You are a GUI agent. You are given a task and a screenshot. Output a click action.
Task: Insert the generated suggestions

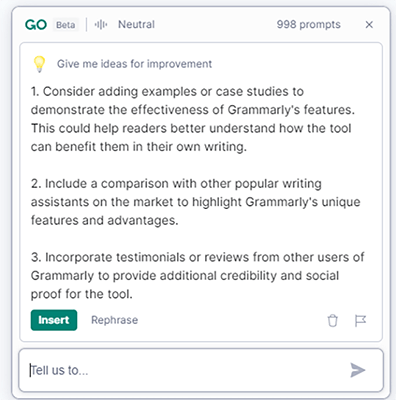(x=54, y=320)
